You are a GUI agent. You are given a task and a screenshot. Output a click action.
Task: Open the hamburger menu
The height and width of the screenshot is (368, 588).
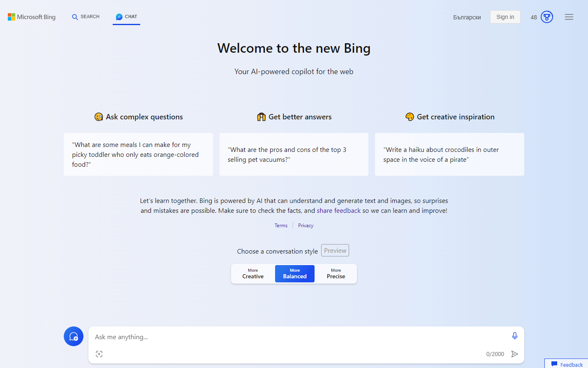coord(569,17)
